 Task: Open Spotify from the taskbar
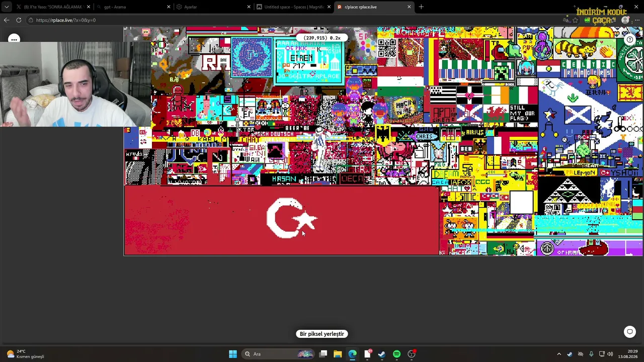pos(396,354)
